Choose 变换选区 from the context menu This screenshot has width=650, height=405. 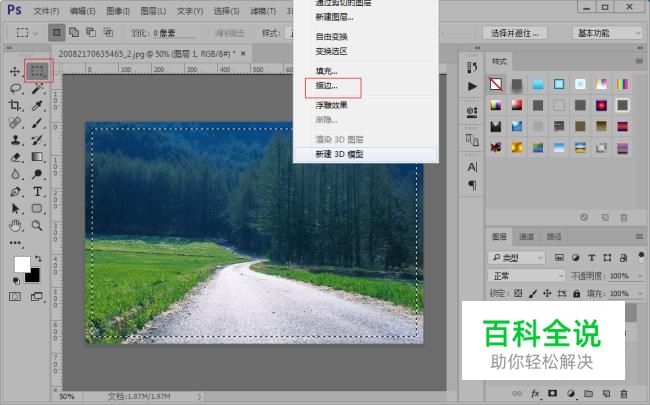pos(331,51)
